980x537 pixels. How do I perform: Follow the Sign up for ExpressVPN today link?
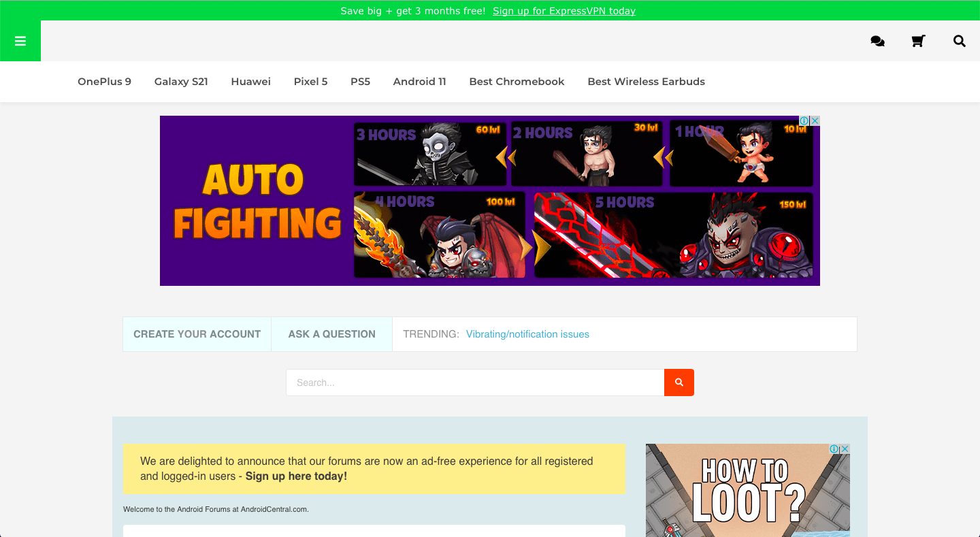pos(564,11)
